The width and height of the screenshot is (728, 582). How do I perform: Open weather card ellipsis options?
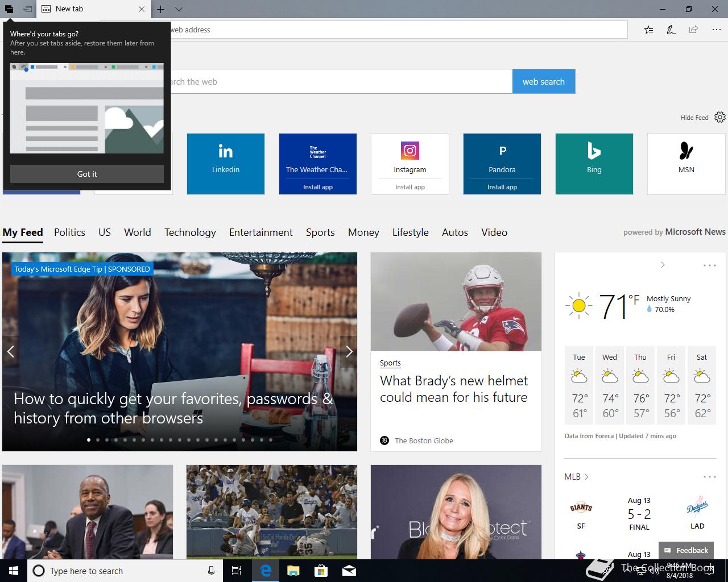click(x=709, y=265)
